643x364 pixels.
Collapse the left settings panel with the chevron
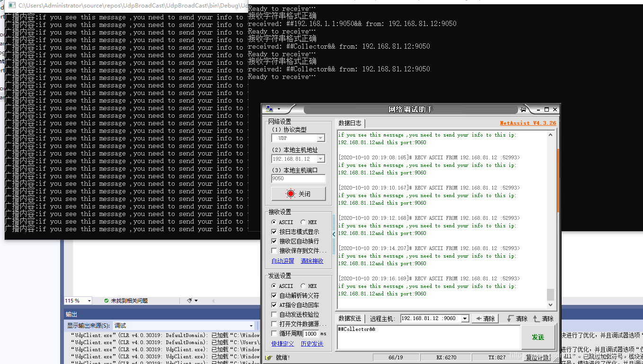coord(334,234)
